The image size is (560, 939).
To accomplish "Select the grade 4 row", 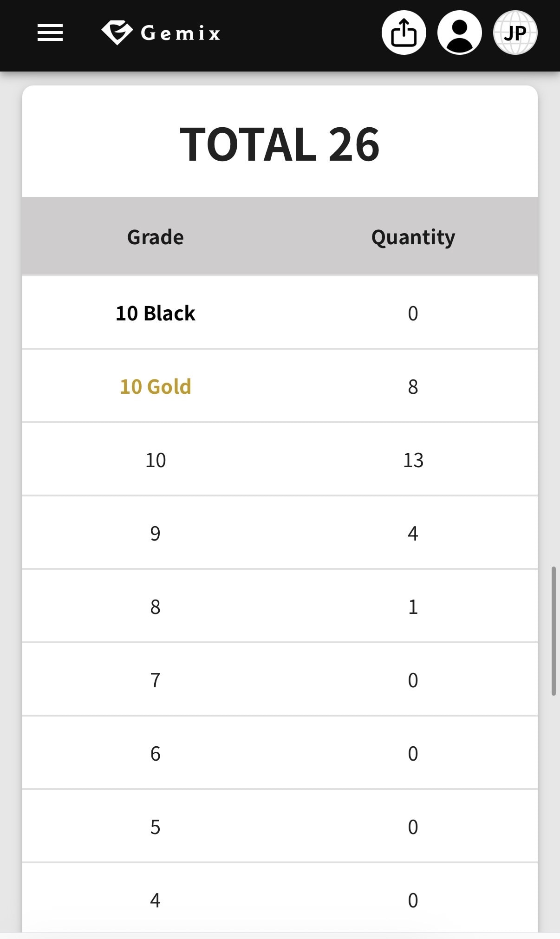I will click(x=280, y=898).
